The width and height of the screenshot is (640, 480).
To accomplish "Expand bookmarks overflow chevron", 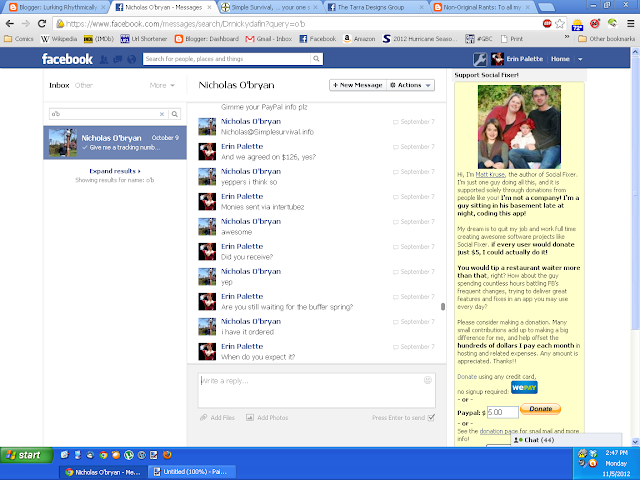I will 567,37.
